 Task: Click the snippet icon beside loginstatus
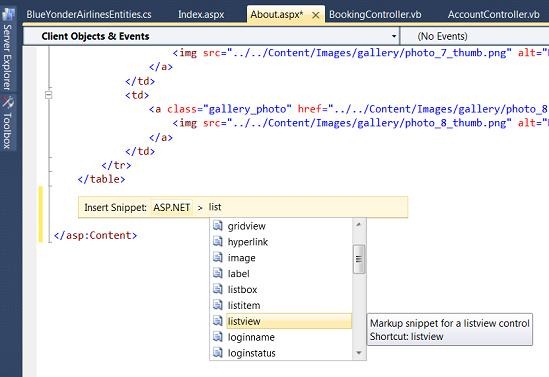218,352
